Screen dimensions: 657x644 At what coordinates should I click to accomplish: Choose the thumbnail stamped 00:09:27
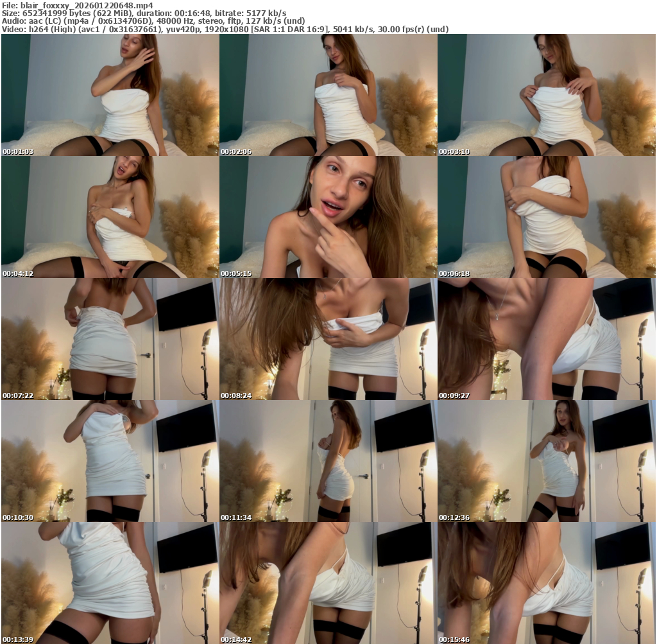pos(547,339)
